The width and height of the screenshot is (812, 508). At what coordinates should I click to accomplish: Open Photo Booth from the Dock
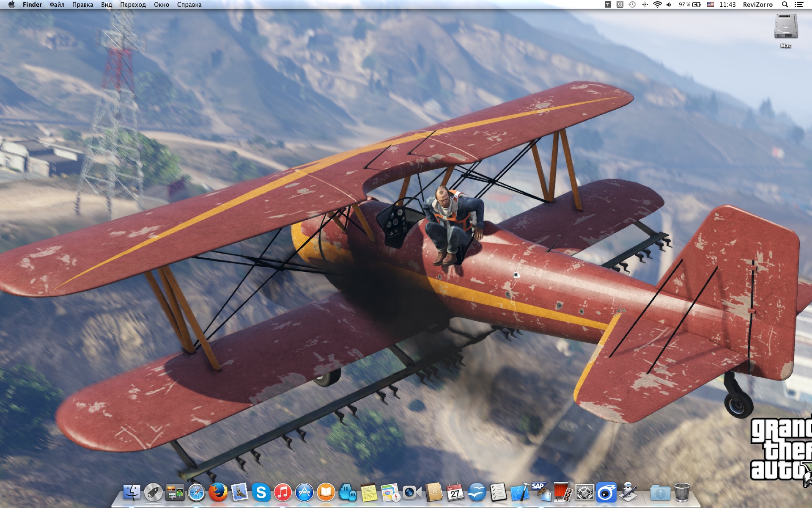point(562,492)
